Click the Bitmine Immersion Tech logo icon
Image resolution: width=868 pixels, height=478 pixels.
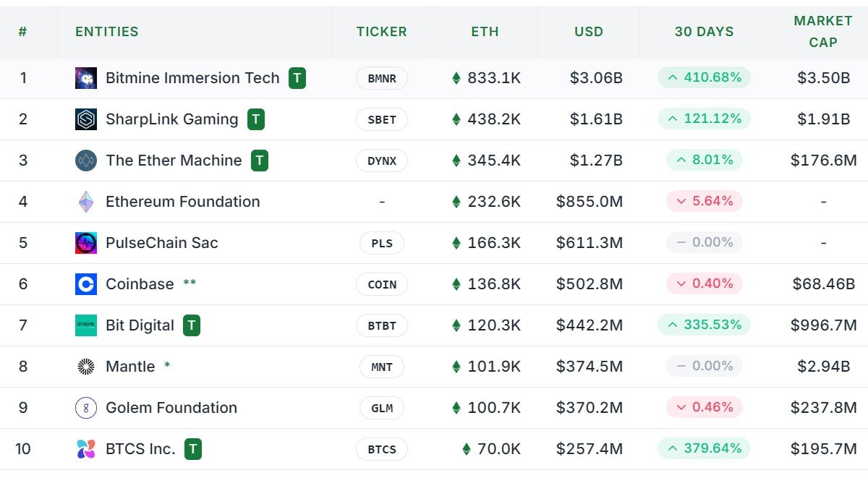pyautogui.click(x=86, y=78)
